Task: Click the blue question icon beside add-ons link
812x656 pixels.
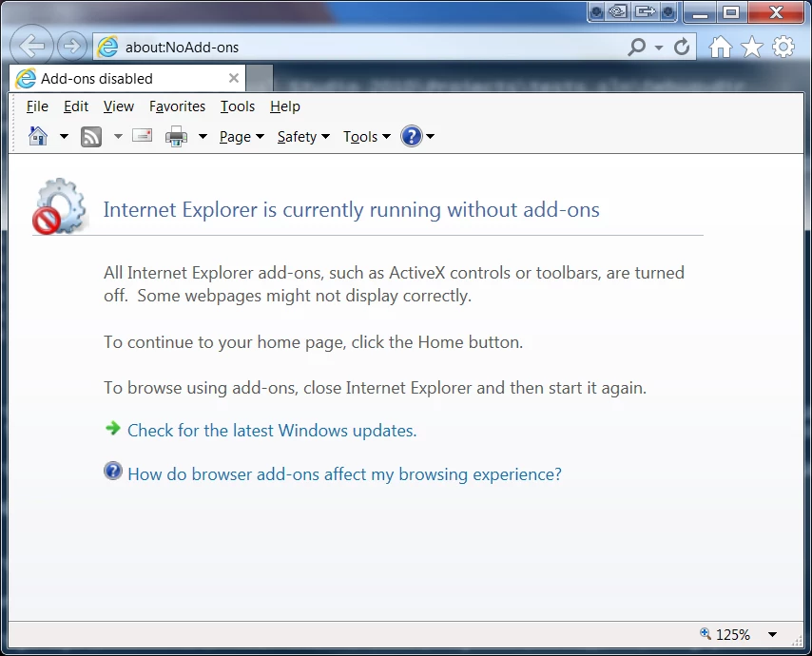Action: [113, 471]
